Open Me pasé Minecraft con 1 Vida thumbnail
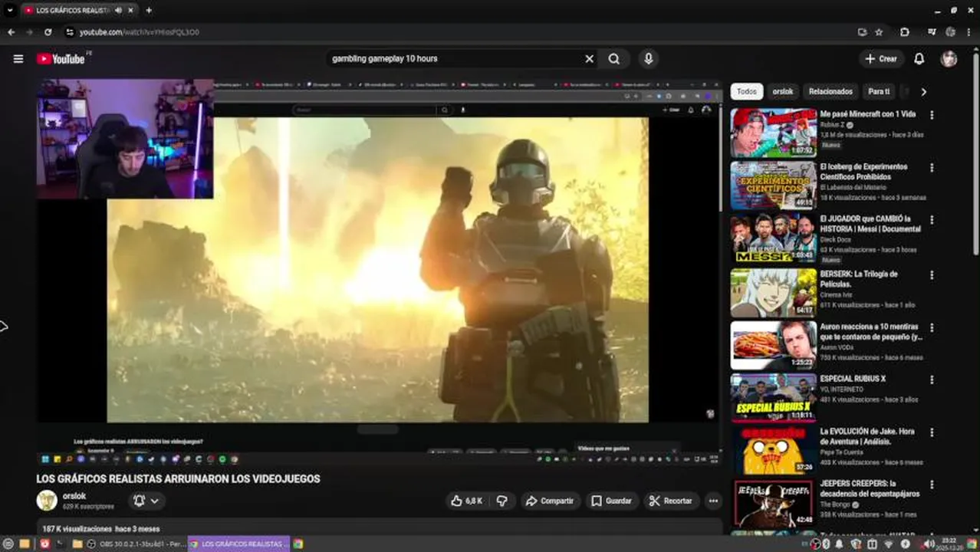This screenshot has width=980, height=552. pos(773,132)
